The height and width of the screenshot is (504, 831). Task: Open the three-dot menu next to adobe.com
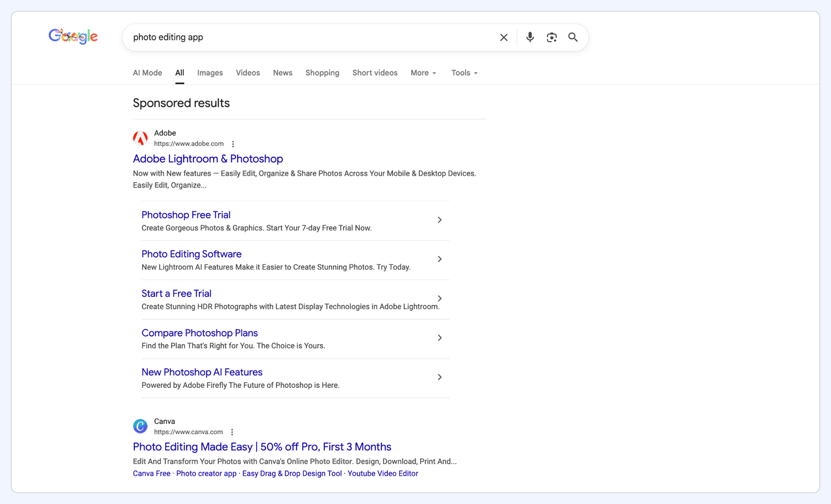tap(233, 144)
